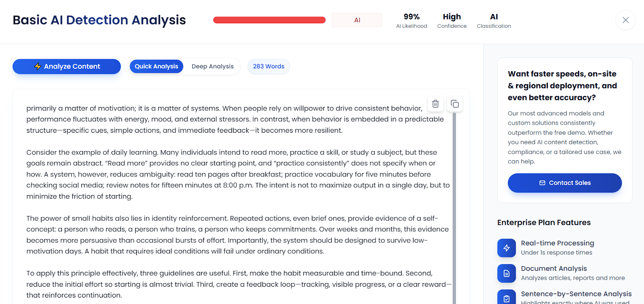Switch to Quick Analysis mode
644x304 pixels.
coord(156,66)
